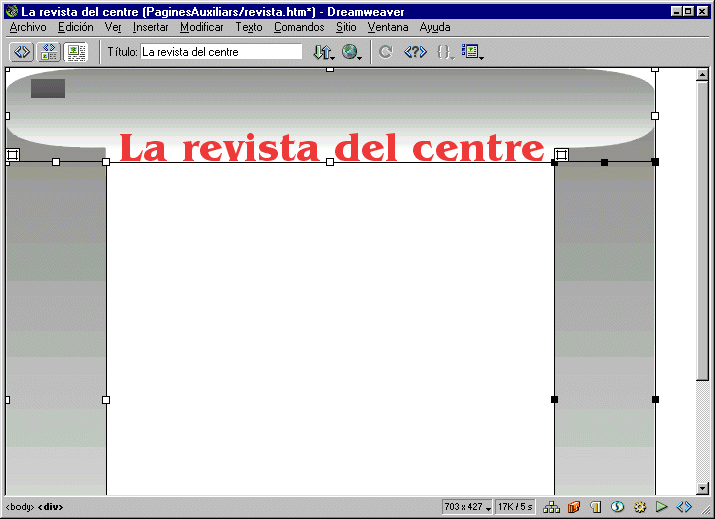The image size is (715, 519).
Task: Show the Behaviors gear panel from launcher
Action: [x=640, y=507]
